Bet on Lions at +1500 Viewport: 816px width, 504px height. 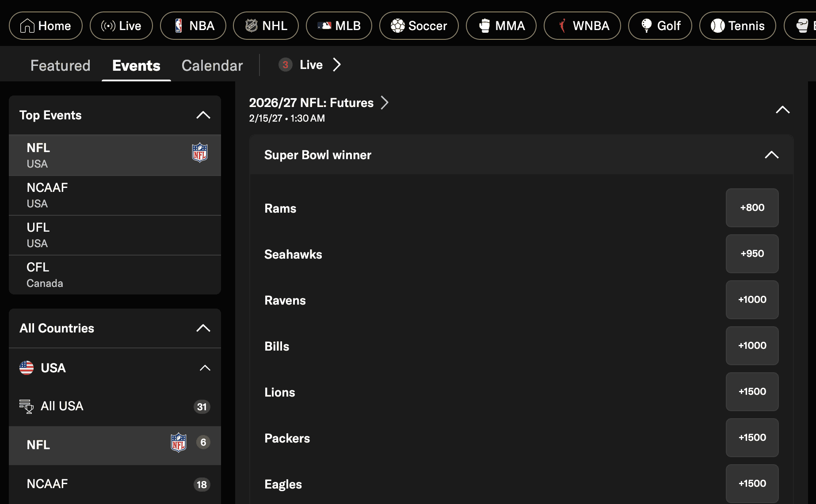click(752, 392)
